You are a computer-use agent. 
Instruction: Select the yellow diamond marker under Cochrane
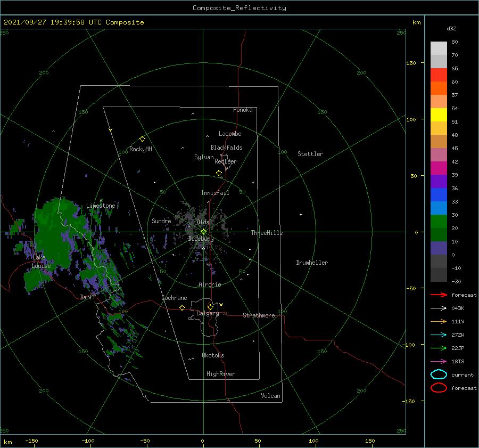pyautogui.click(x=182, y=307)
